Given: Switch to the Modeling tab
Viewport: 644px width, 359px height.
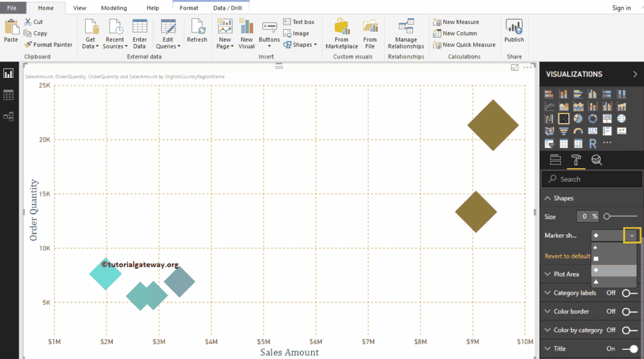Looking at the screenshot, I should pos(114,8).
